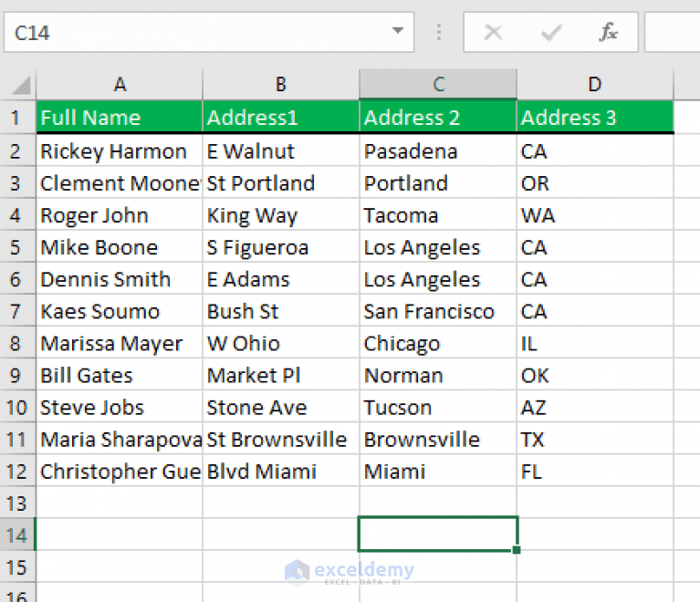Click the WA state cell

pos(595,215)
